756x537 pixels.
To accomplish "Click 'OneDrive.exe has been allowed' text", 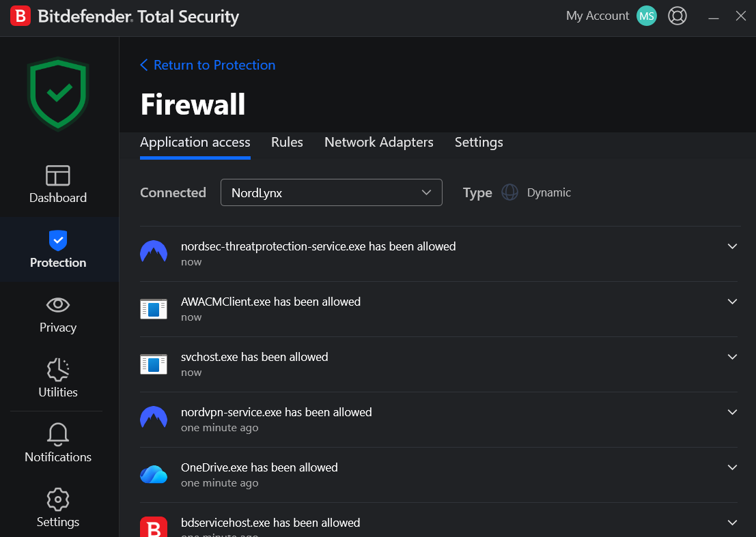I will [x=259, y=467].
